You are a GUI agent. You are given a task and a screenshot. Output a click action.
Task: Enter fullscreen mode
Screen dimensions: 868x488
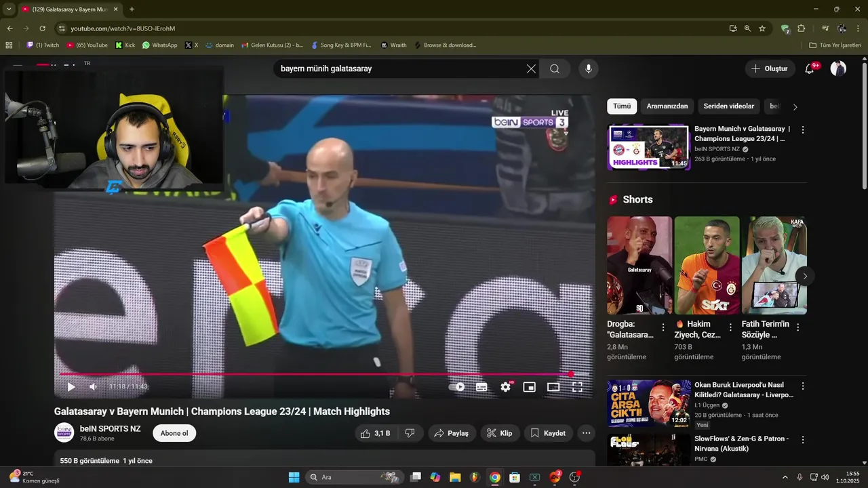pos(577,387)
